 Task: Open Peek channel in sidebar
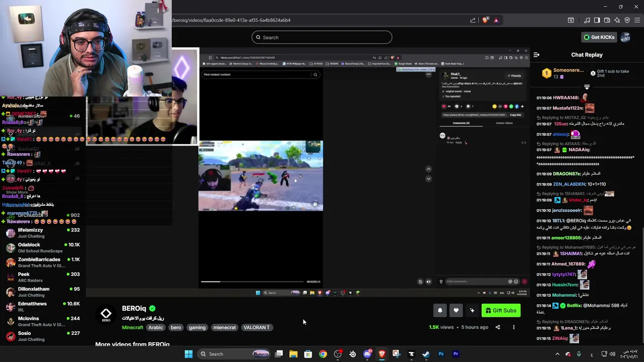click(x=43, y=277)
